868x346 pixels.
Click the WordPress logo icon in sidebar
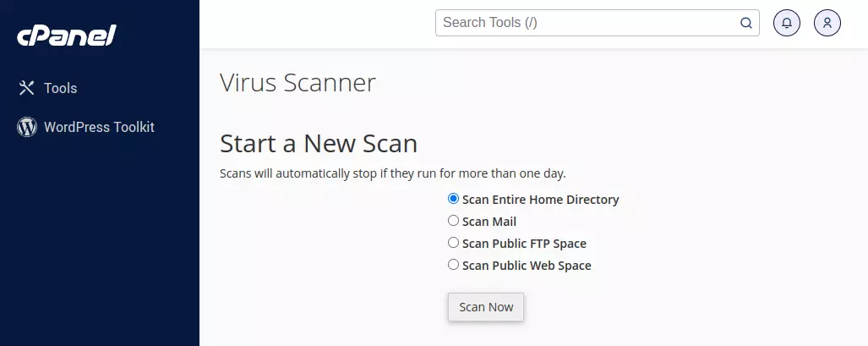coord(26,127)
